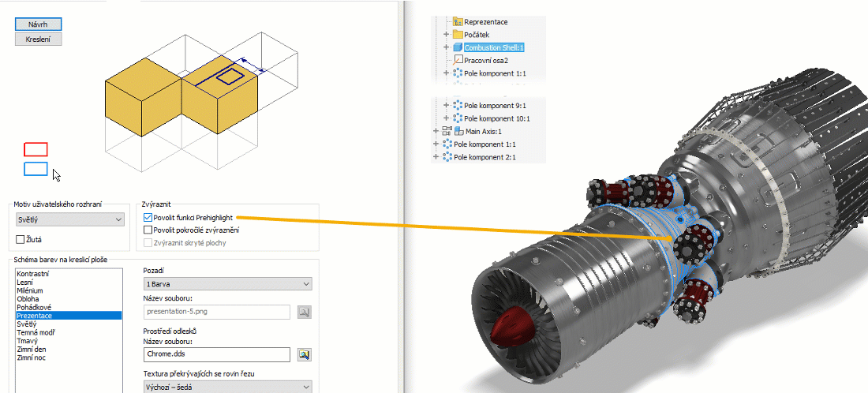Choose Zimní noc scheme

pos(69,357)
